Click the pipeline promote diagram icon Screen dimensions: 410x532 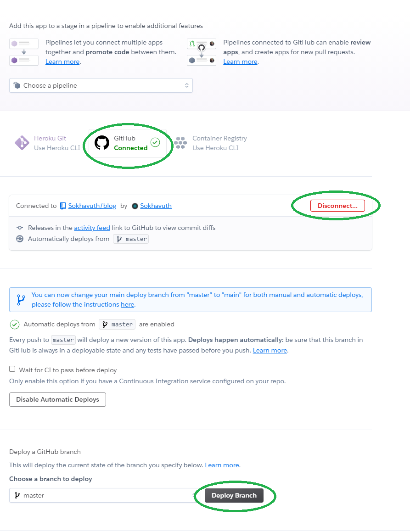pyautogui.click(x=24, y=52)
